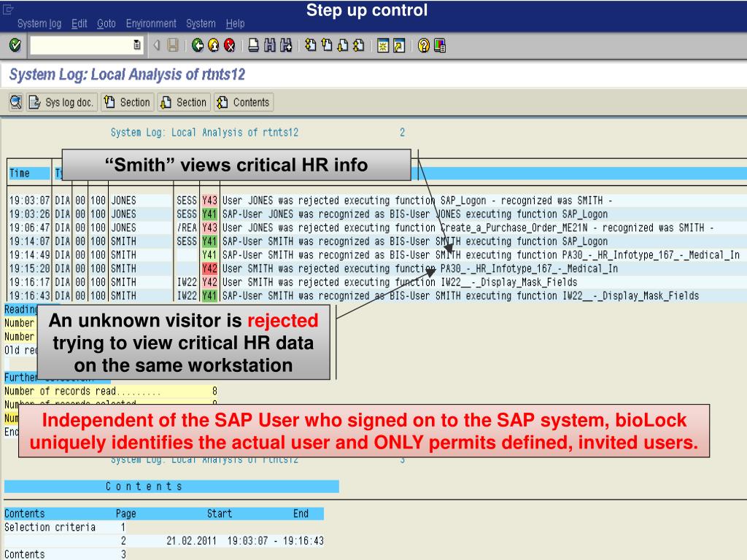This screenshot has height=560, width=747.
Task: Click the Find Next binoculars-plus icon
Action: (x=286, y=45)
